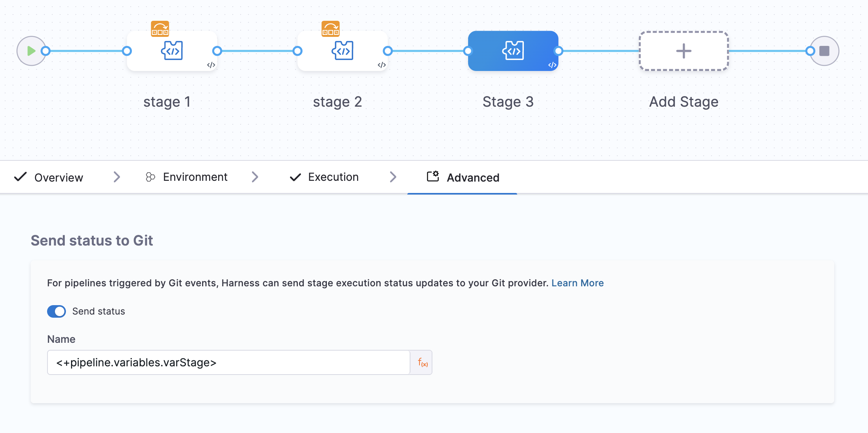Click the Advanced gear-page icon

point(433,177)
